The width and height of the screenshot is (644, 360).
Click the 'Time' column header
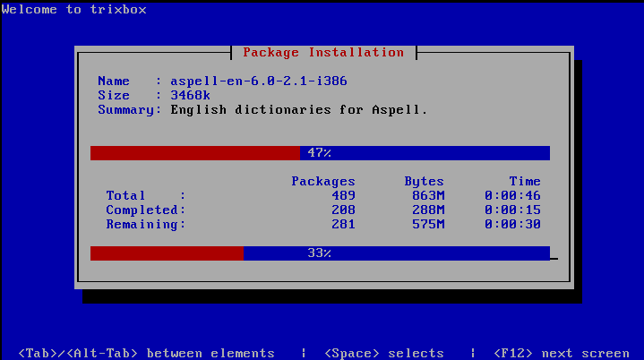(x=525, y=181)
